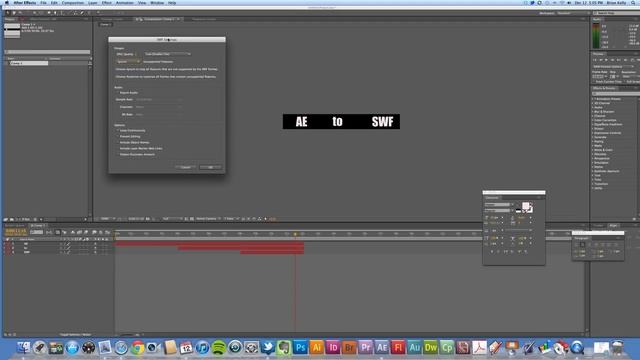The image size is (640, 360).
Task: Open Google Chrome from the Dock
Action: (x=137, y=347)
